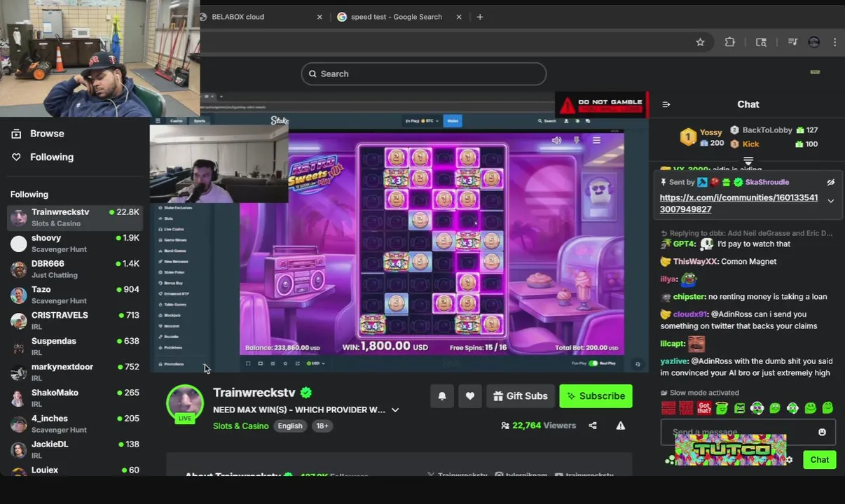Open the CRISTRAVELS channel in Following list
This screenshot has height=504, width=845.
coord(75,321)
